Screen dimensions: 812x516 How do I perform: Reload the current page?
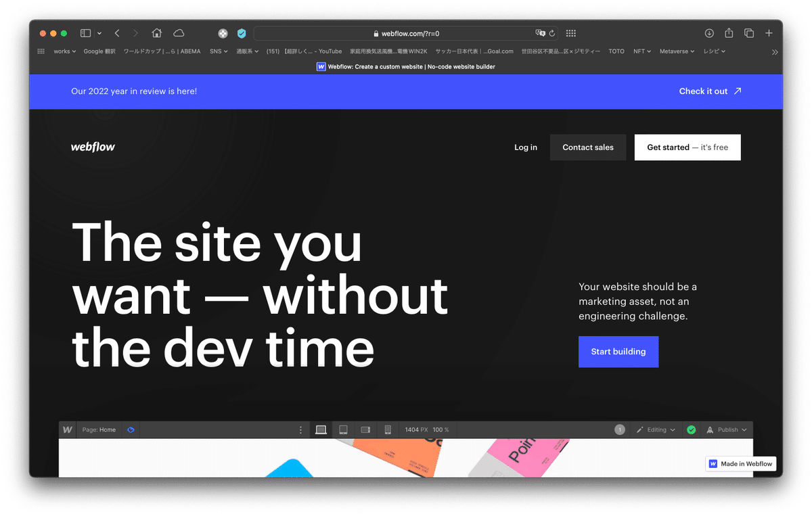[x=552, y=33]
